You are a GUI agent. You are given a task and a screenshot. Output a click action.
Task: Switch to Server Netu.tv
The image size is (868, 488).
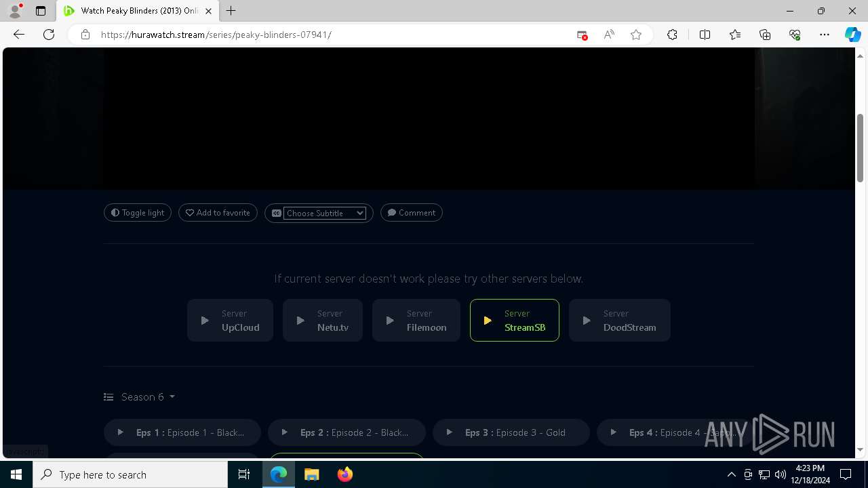click(x=323, y=320)
